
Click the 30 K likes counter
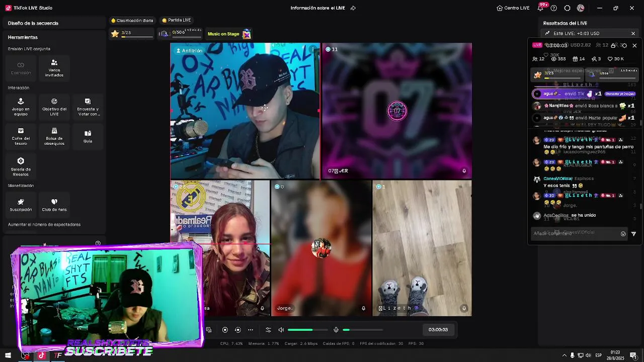click(616, 59)
